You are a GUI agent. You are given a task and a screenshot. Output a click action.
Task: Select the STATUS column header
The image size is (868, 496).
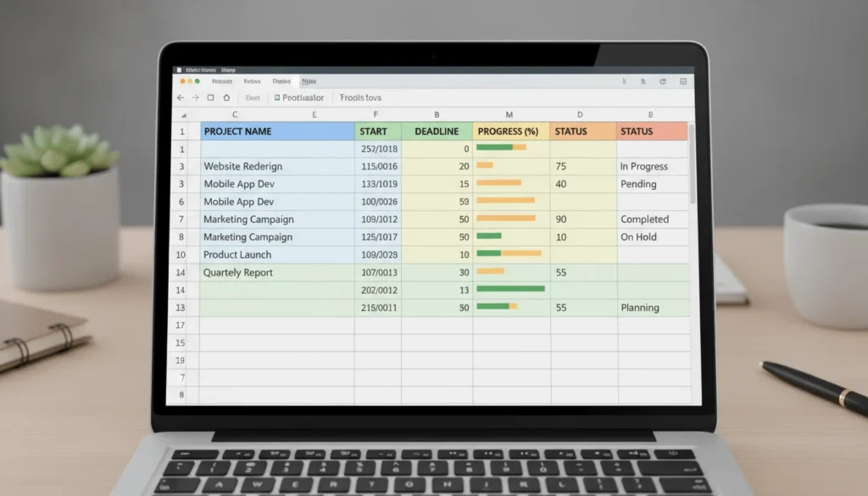pyautogui.click(x=570, y=131)
